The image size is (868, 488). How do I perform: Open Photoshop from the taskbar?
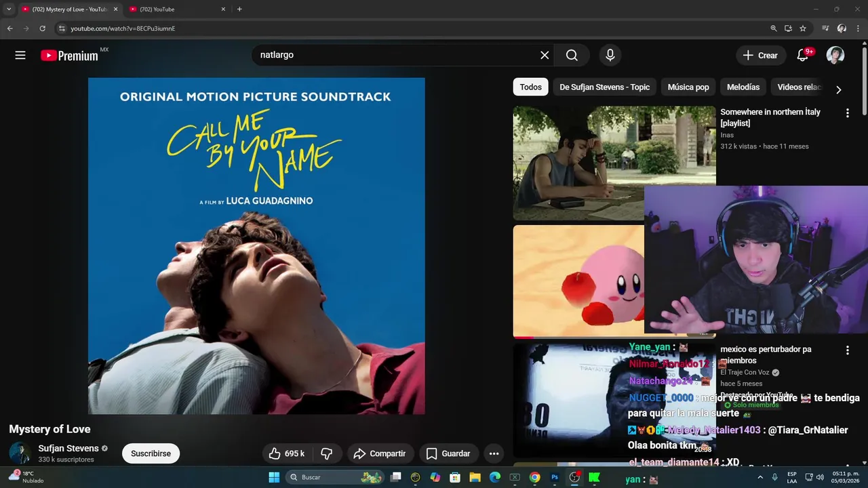click(555, 477)
